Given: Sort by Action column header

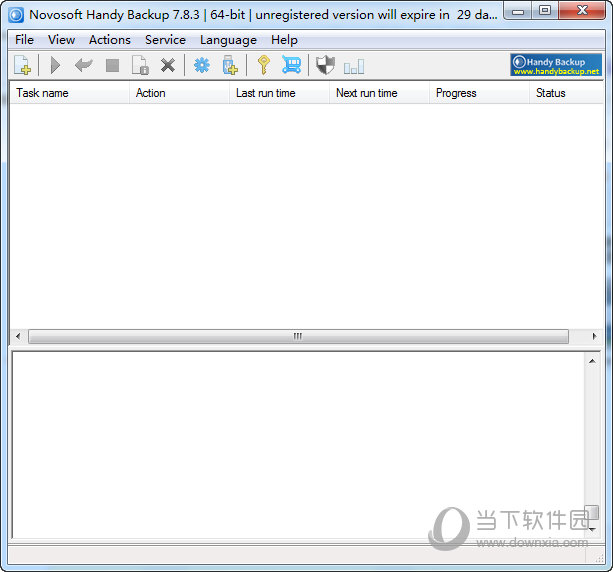Looking at the screenshot, I should pyautogui.click(x=179, y=93).
